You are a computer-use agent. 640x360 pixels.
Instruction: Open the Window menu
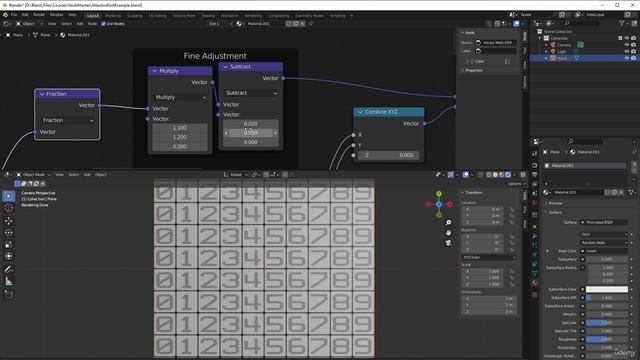click(56, 15)
